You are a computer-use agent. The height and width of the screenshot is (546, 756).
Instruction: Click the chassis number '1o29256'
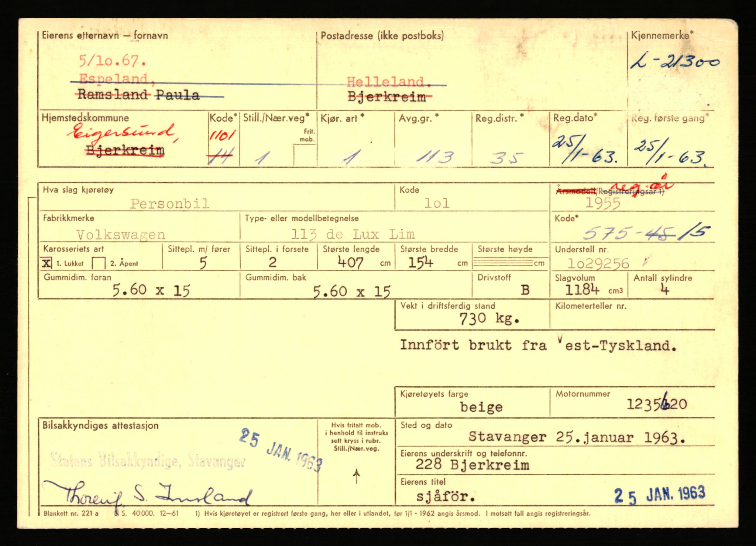point(598,263)
